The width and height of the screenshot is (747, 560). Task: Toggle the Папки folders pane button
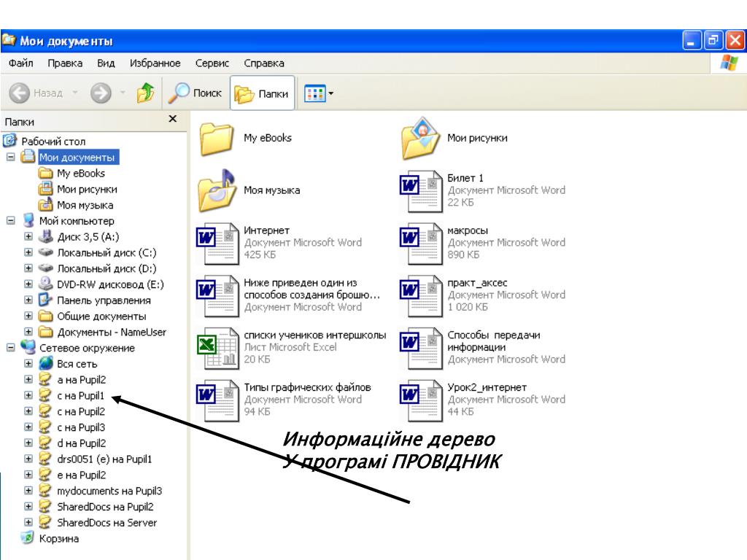click(x=262, y=93)
